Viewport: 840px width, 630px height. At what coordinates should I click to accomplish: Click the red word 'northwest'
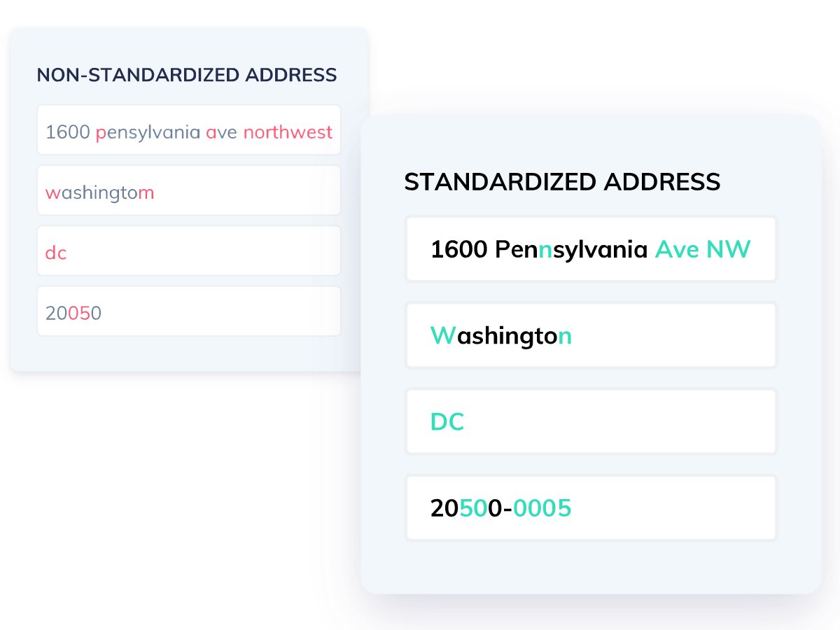coord(288,132)
